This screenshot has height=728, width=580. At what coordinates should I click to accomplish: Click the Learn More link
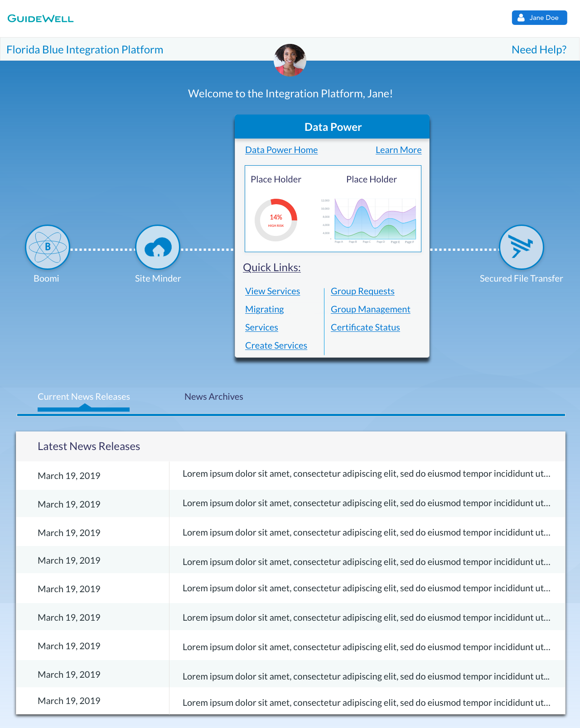(x=399, y=150)
